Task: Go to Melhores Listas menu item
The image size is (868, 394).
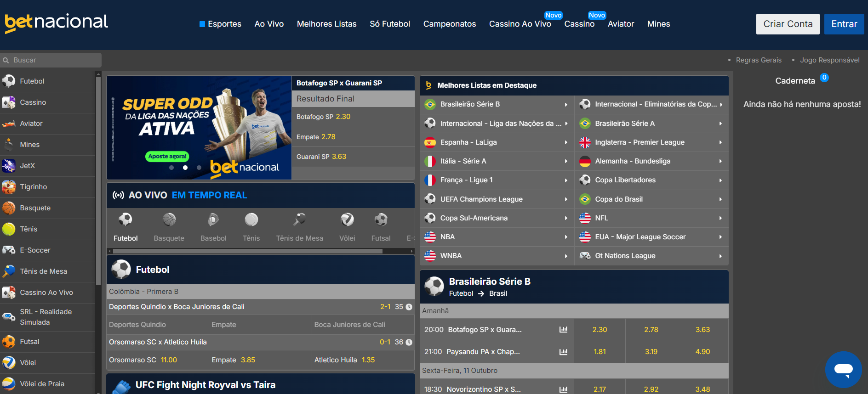Action: [327, 24]
